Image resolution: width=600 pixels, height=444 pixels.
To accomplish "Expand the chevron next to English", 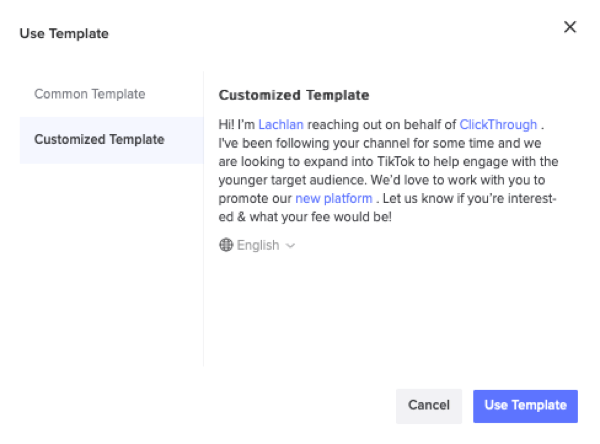I will [290, 246].
